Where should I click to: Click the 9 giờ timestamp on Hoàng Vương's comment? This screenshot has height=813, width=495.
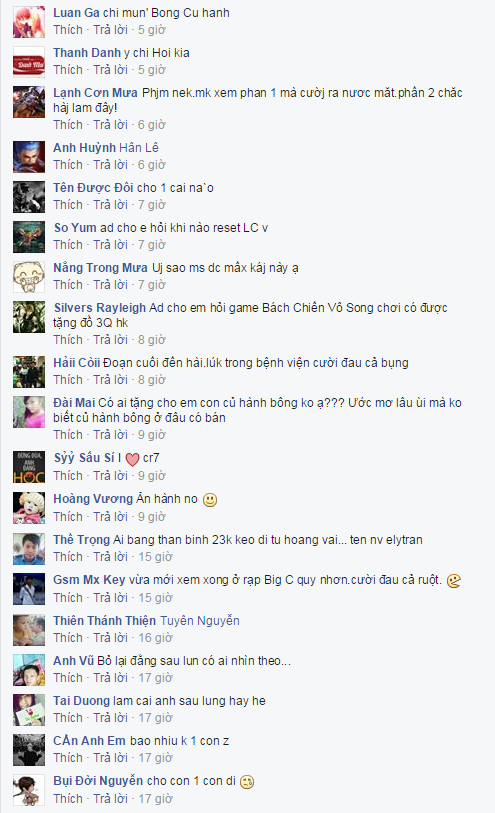pyautogui.click(x=152, y=516)
